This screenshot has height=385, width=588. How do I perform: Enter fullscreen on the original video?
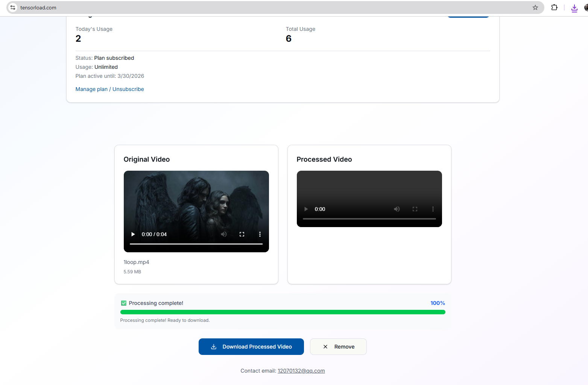click(x=242, y=234)
